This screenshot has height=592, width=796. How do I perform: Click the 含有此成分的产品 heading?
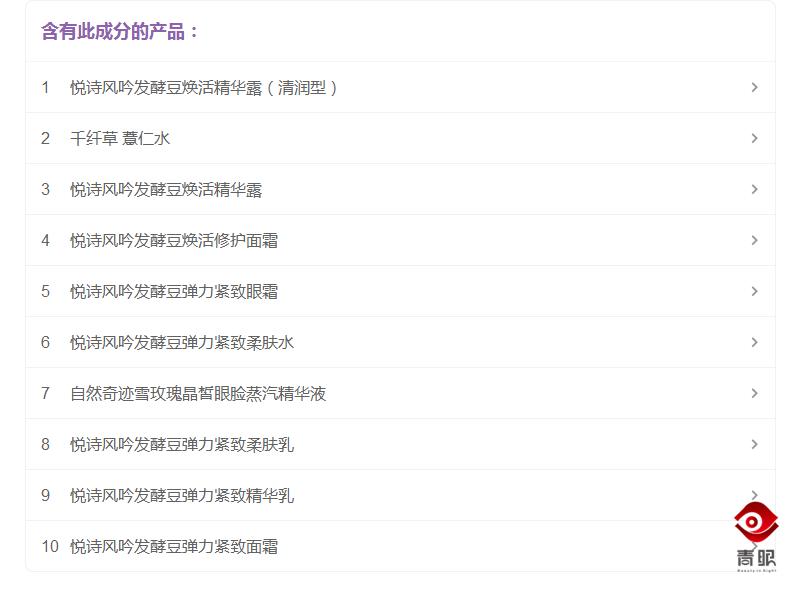point(119,31)
